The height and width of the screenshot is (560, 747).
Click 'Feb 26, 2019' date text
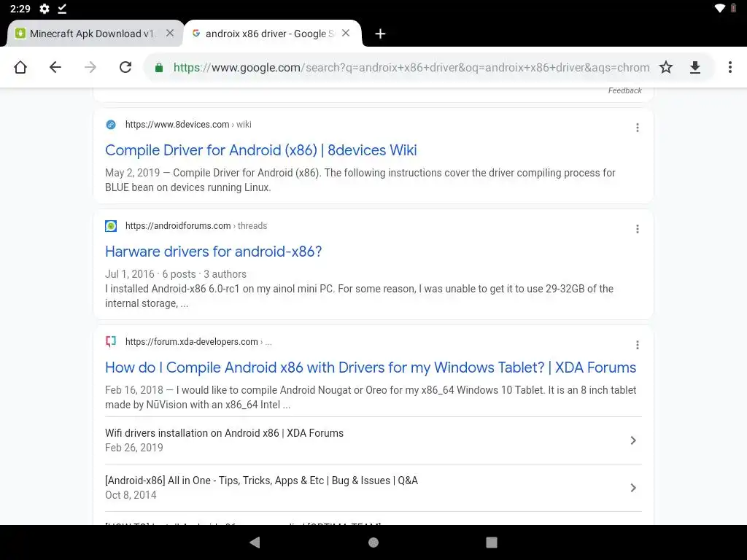[134, 448]
